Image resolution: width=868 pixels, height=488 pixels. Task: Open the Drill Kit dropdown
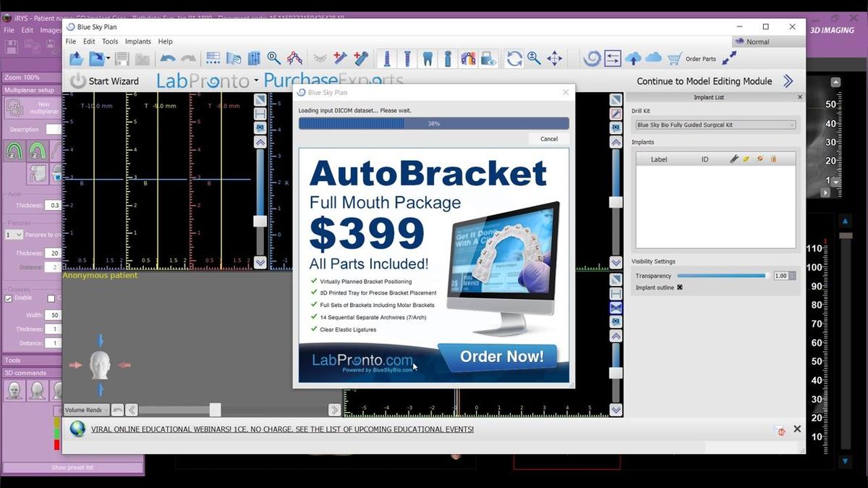pos(714,125)
